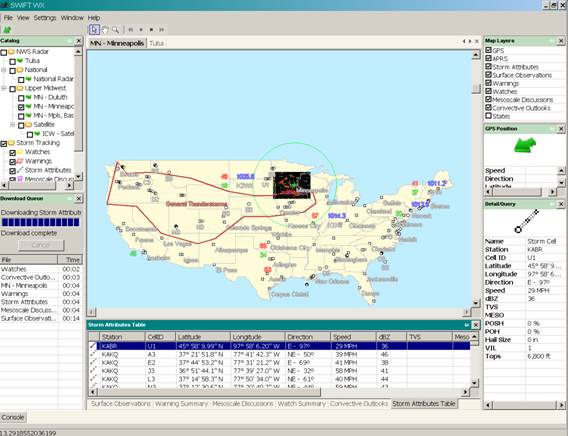Switch to the Tulsa map tab
The width and height of the screenshot is (568, 436).
click(x=156, y=43)
